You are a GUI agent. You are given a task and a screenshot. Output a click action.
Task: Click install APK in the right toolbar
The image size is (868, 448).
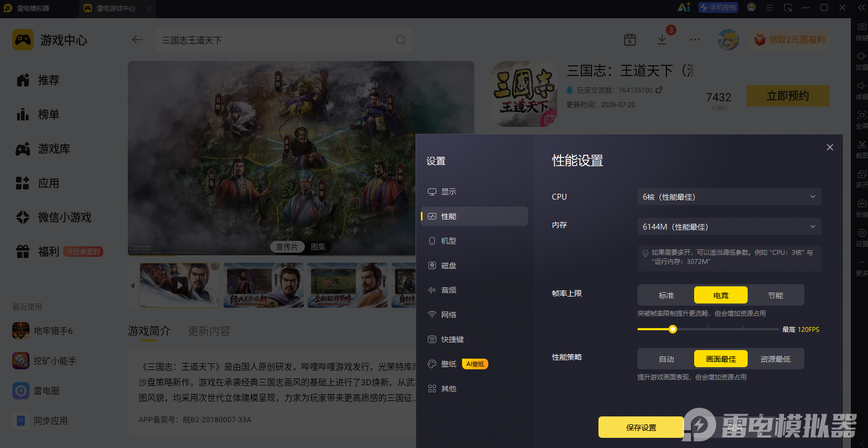[x=862, y=207]
